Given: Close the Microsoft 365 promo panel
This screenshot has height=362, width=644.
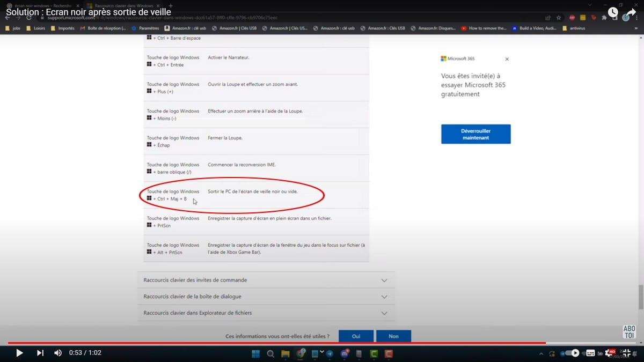Looking at the screenshot, I should click(507, 59).
